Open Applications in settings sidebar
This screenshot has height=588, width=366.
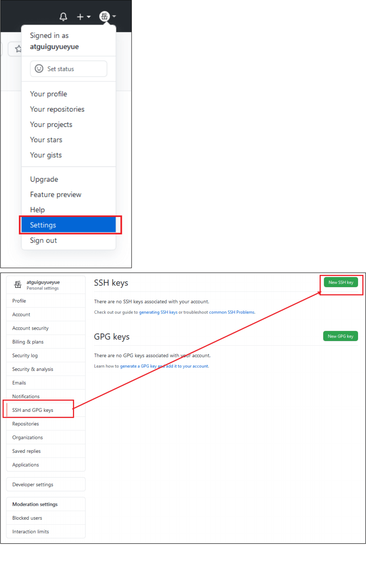tap(46, 464)
